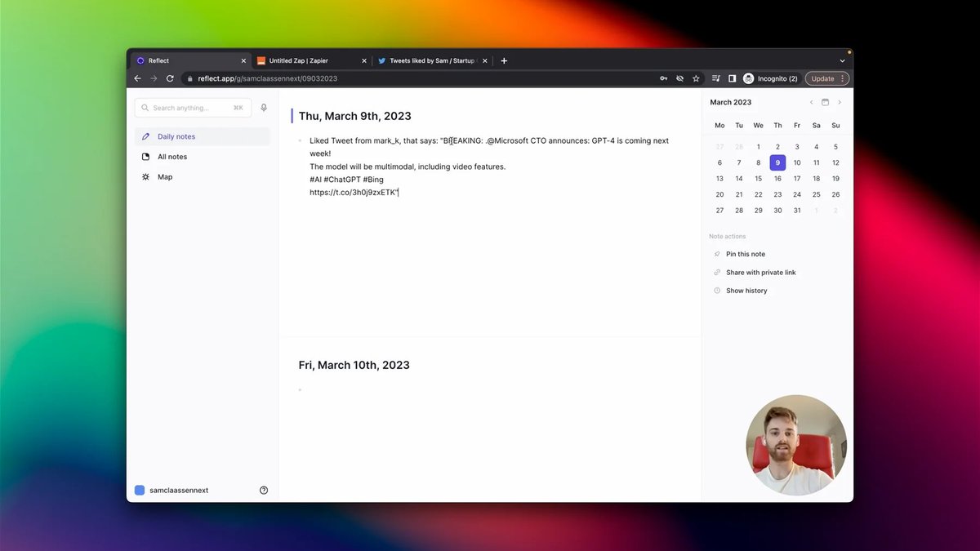The image size is (980, 551).
Task: Open the Update button dropdown arrow
Action: click(x=842, y=78)
